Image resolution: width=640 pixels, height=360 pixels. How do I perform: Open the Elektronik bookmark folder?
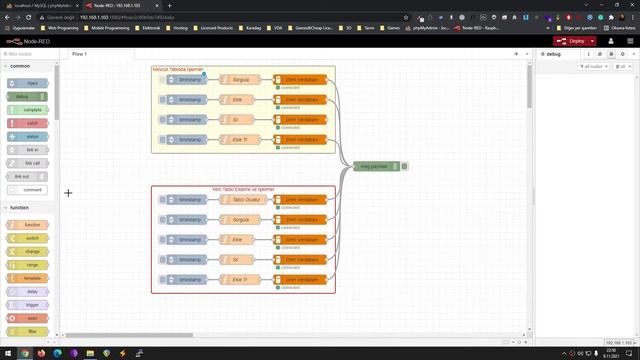pos(148,28)
